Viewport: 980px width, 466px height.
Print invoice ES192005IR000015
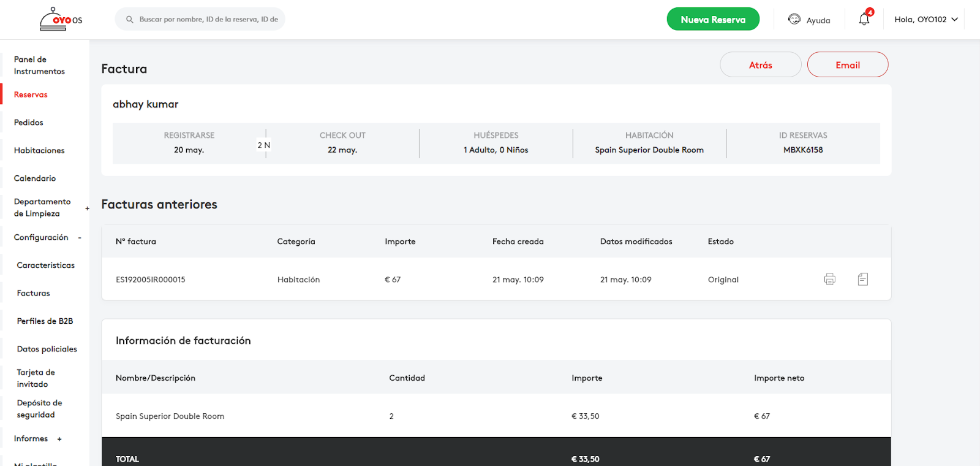click(830, 280)
